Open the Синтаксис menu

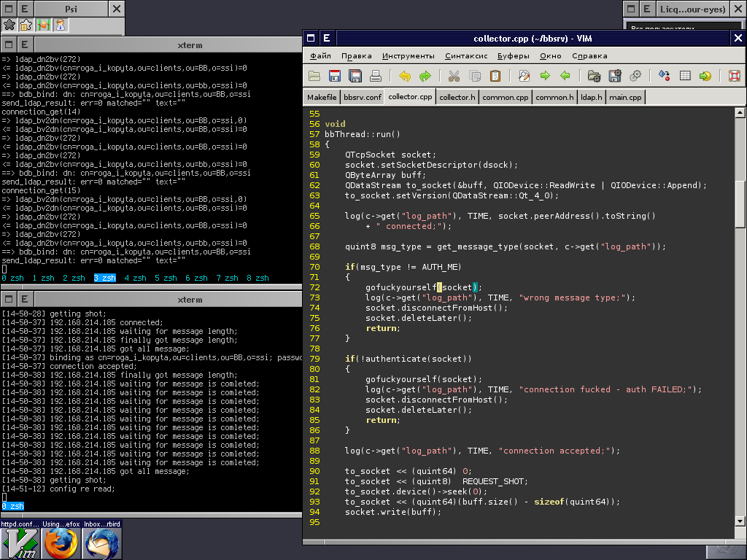click(x=465, y=55)
